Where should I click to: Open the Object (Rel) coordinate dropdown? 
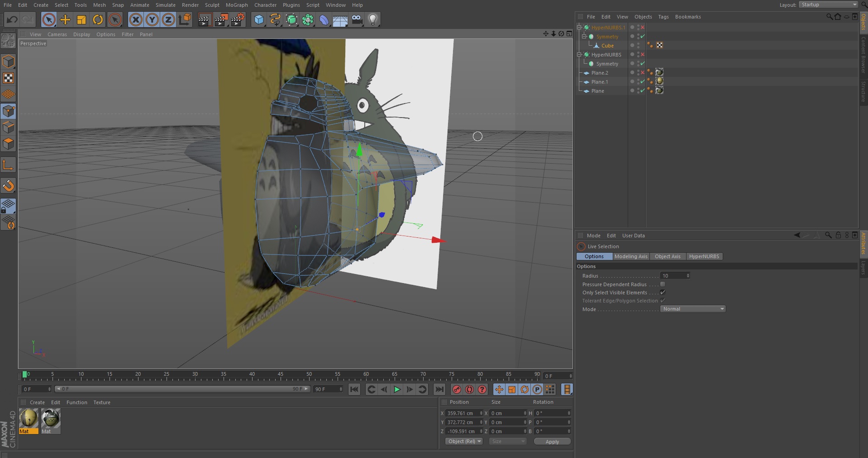pyautogui.click(x=464, y=441)
